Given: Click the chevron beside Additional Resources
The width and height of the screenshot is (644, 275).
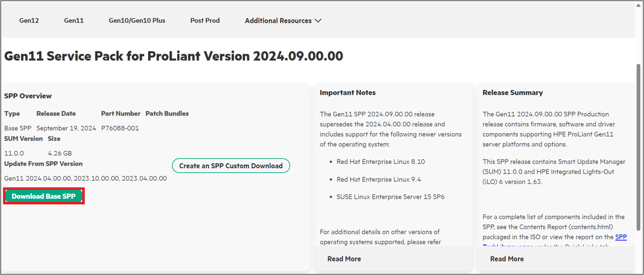Looking at the screenshot, I should tap(317, 21).
